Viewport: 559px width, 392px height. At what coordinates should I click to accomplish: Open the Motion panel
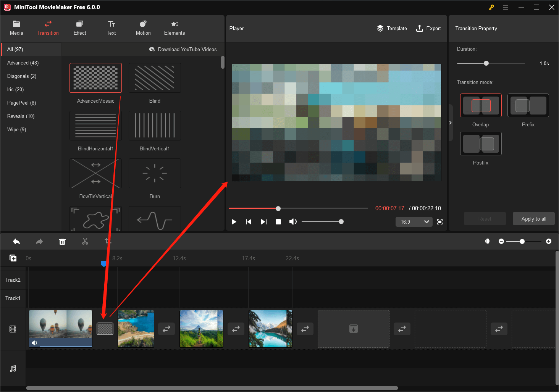point(143,28)
